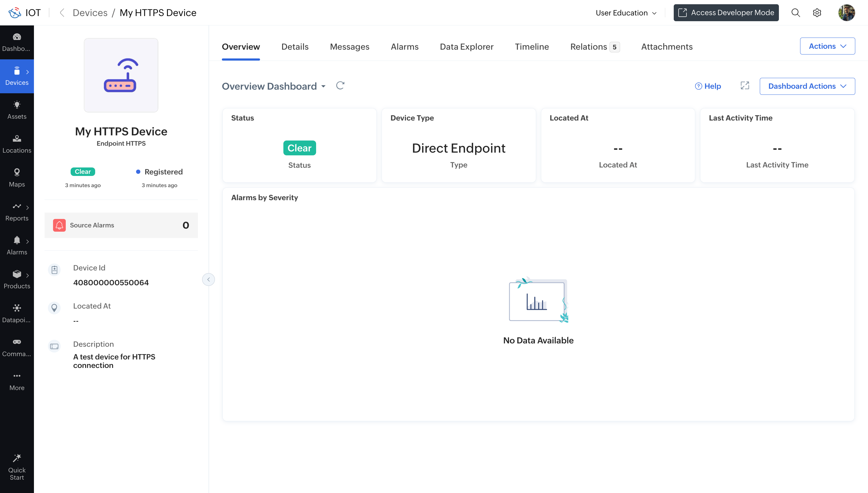Screen dimensions: 868x493
Task: Expand Dashboard Actions dropdown
Action: [x=807, y=86]
